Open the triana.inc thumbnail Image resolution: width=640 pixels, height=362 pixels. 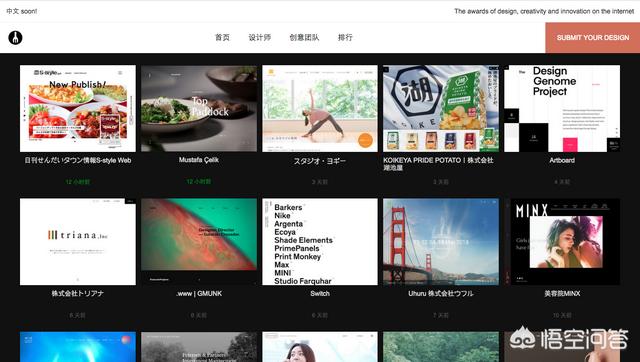[x=78, y=242]
